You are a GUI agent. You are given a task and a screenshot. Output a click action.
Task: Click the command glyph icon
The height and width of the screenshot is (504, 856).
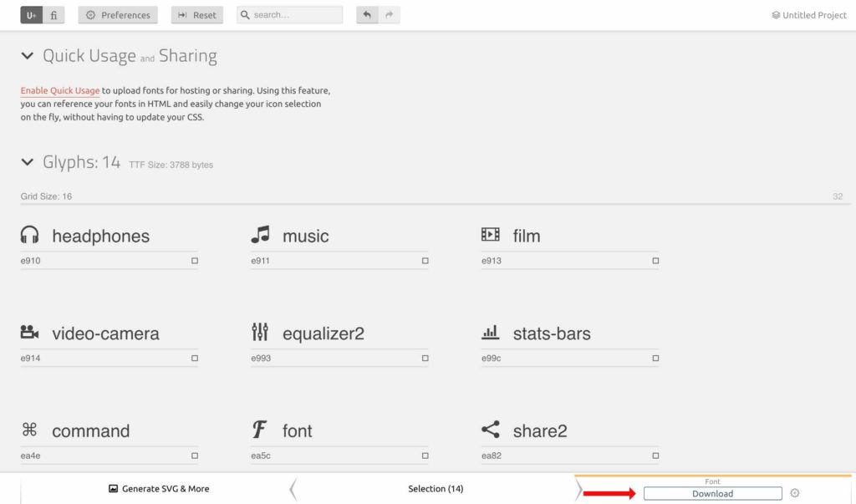click(x=29, y=430)
